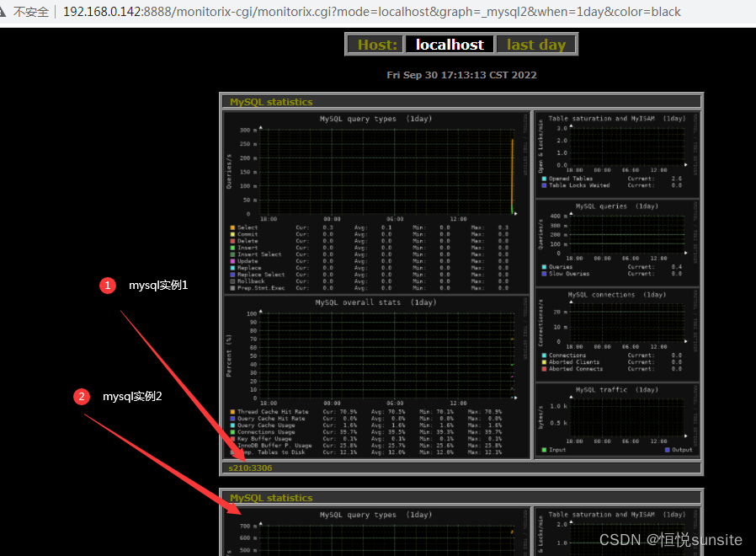Screen dimensions: 756x556
Task: Click the 'Opened Tables' legend label
Action: 571,179
